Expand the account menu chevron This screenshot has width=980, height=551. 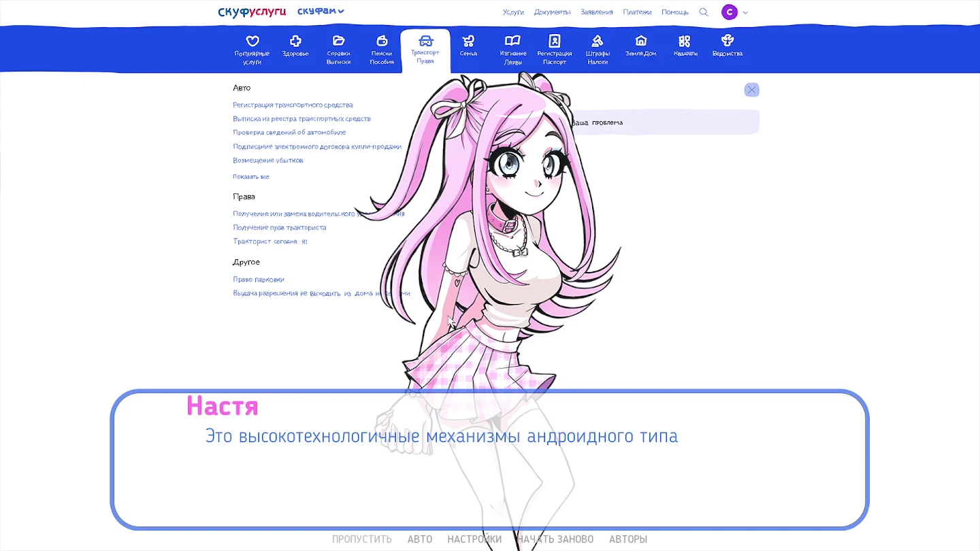click(745, 12)
